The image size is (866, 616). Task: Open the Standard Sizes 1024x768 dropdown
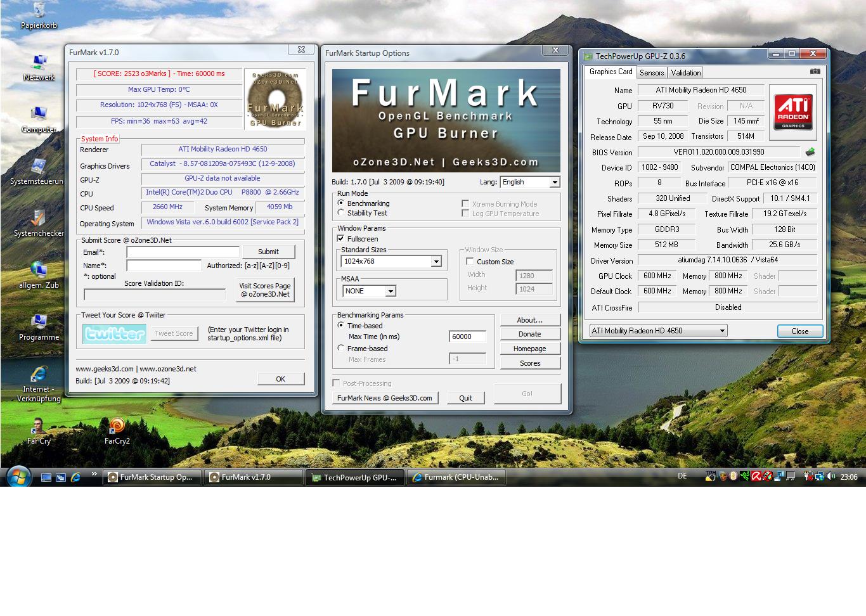pos(391,261)
